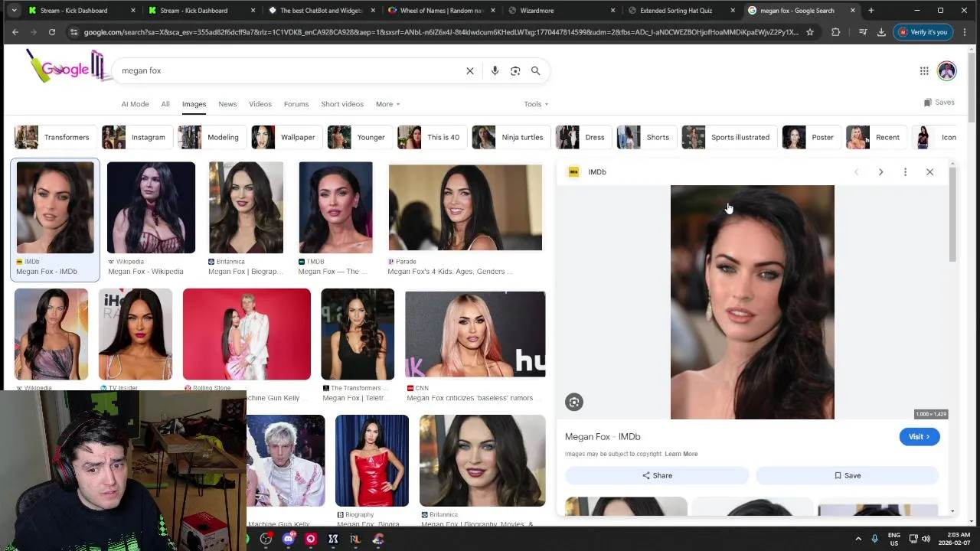
Task: Reload the page with the refresh icon
Action: [x=52, y=32]
